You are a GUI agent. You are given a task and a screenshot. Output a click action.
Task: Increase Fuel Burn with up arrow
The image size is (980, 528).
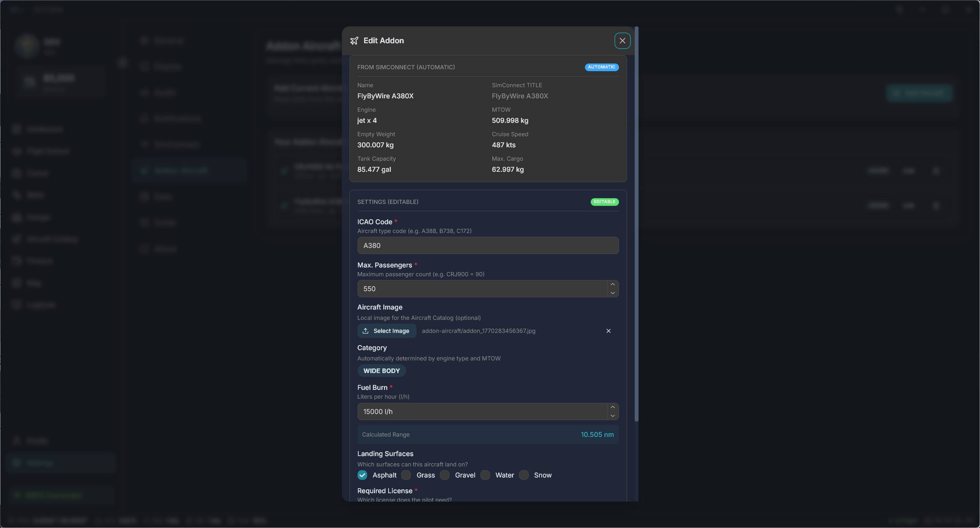pos(612,407)
